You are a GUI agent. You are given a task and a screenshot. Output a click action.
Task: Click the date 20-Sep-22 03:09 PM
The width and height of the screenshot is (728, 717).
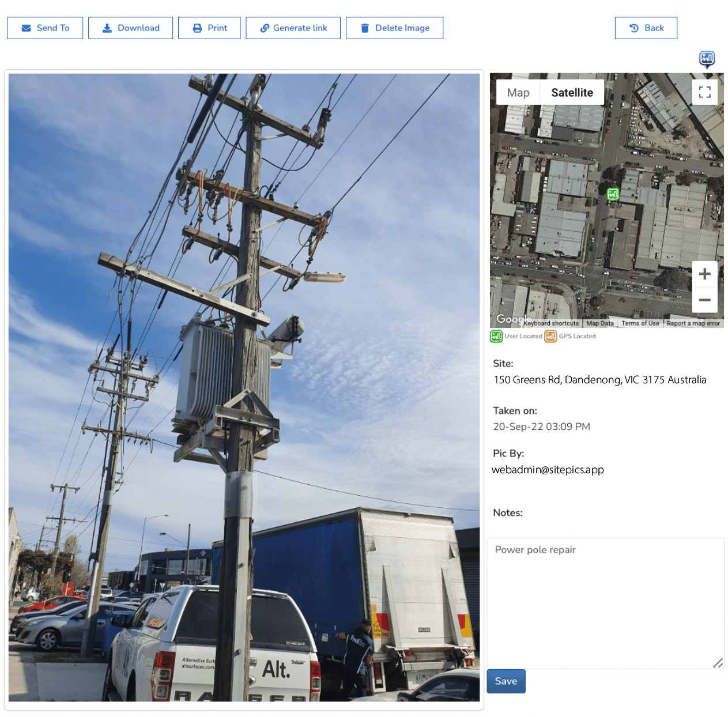[x=542, y=427]
